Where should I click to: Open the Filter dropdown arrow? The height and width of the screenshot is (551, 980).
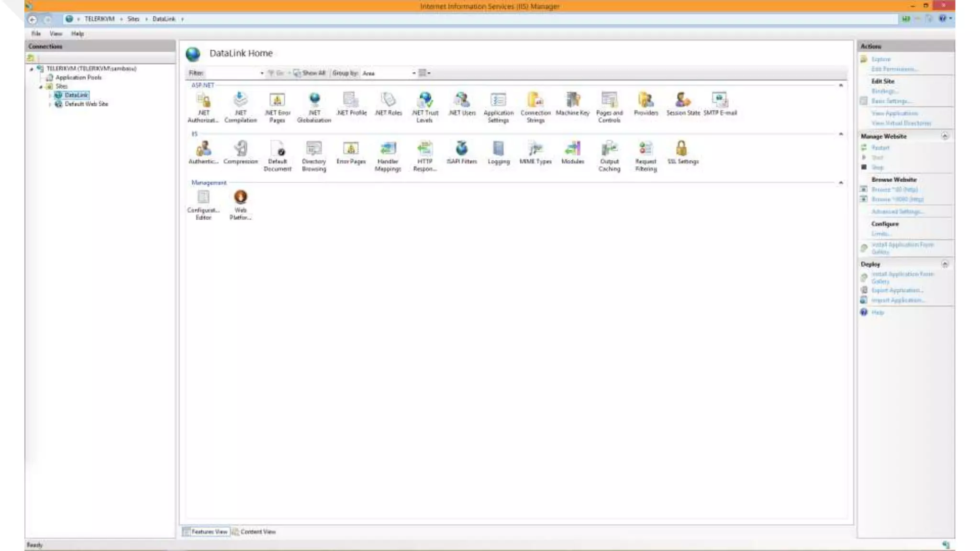click(262, 73)
